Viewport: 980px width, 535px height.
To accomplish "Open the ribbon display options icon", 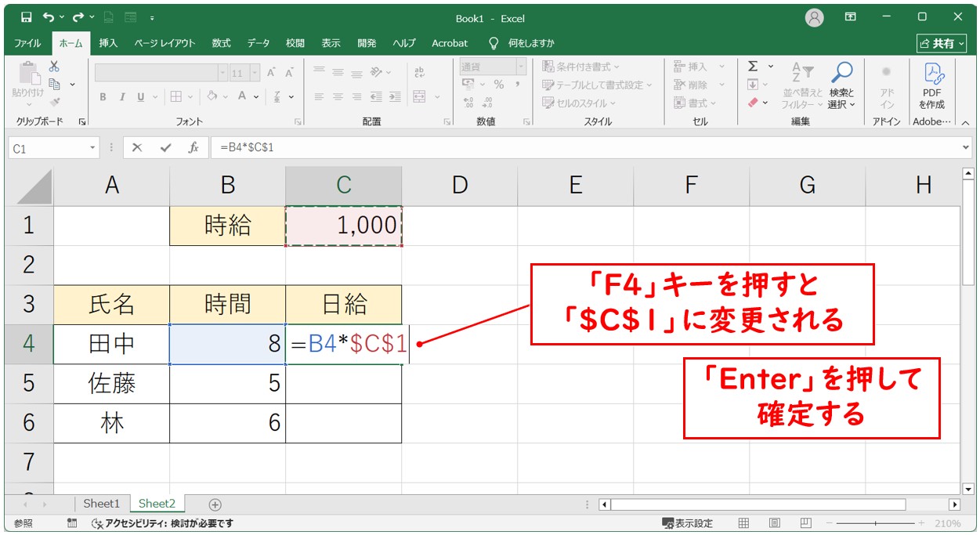I will tap(851, 16).
